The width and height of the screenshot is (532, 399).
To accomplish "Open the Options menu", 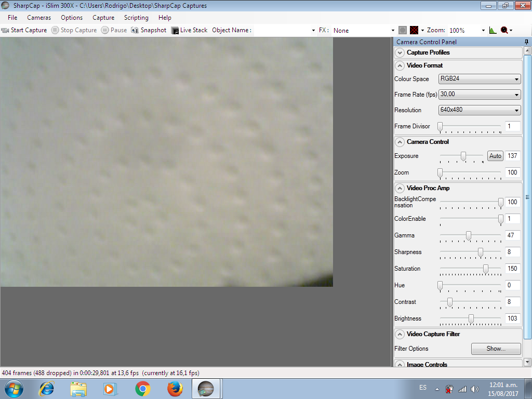I will tap(72, 18).
